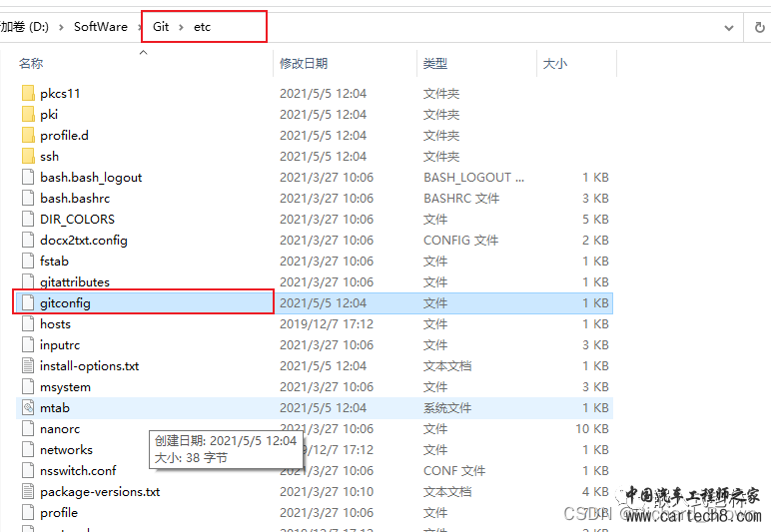771x532 pixels.
Task: Select the inputrc file name
Action: (x=60, y=345)
